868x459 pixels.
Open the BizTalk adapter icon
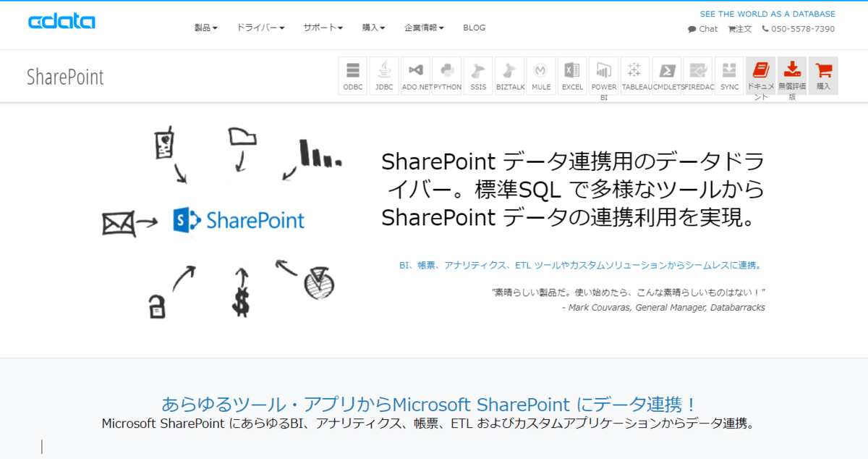510,75
